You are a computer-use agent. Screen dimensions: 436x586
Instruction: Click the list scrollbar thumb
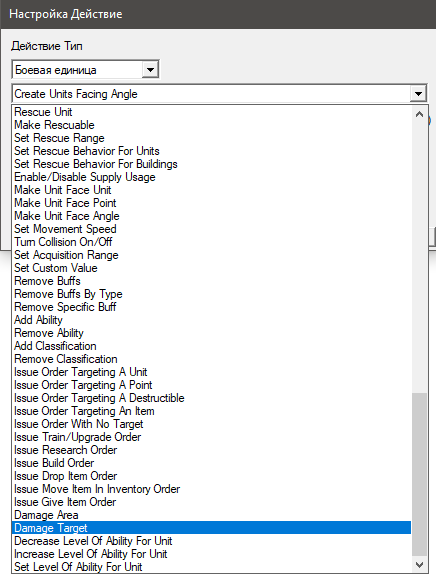[419, 475]
